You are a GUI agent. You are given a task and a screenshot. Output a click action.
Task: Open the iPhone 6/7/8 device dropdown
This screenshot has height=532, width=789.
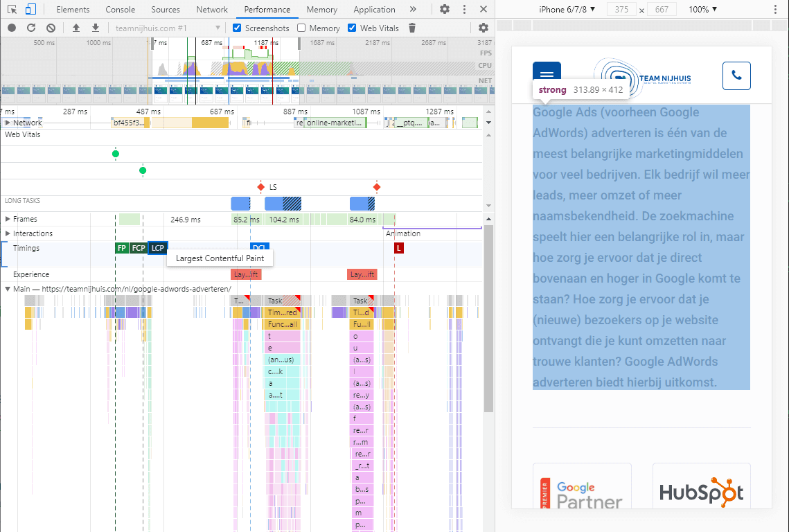tap(567, 9)
